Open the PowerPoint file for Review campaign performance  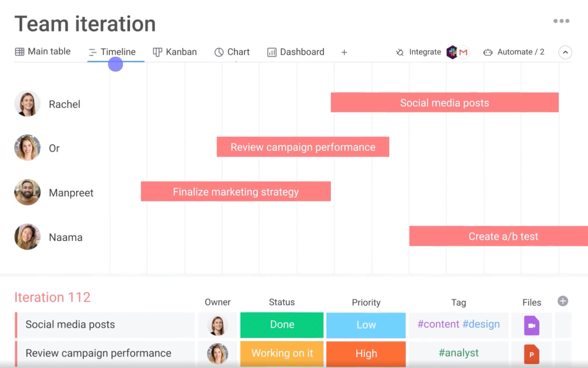(x=532, y=354)
